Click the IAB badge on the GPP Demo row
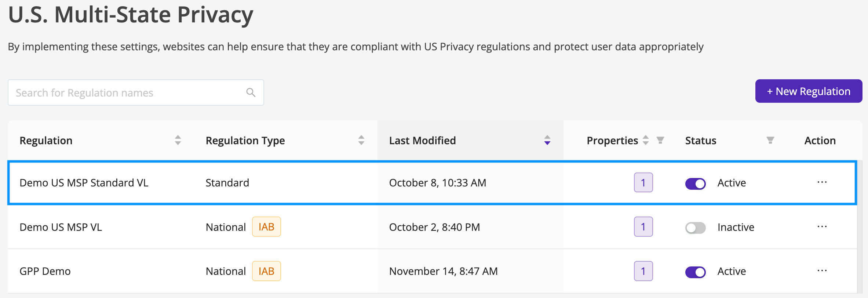The width and height of the screenshot is (868, 298). tap(266, 271)
